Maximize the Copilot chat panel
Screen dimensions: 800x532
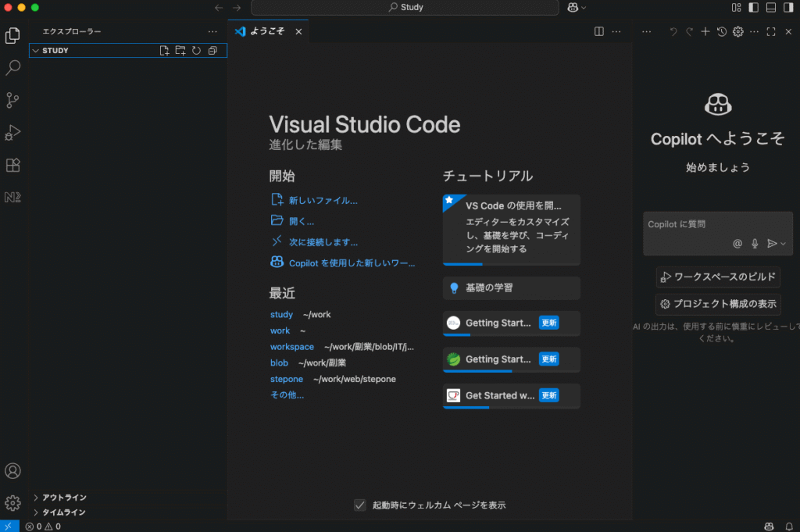(771, 31)
